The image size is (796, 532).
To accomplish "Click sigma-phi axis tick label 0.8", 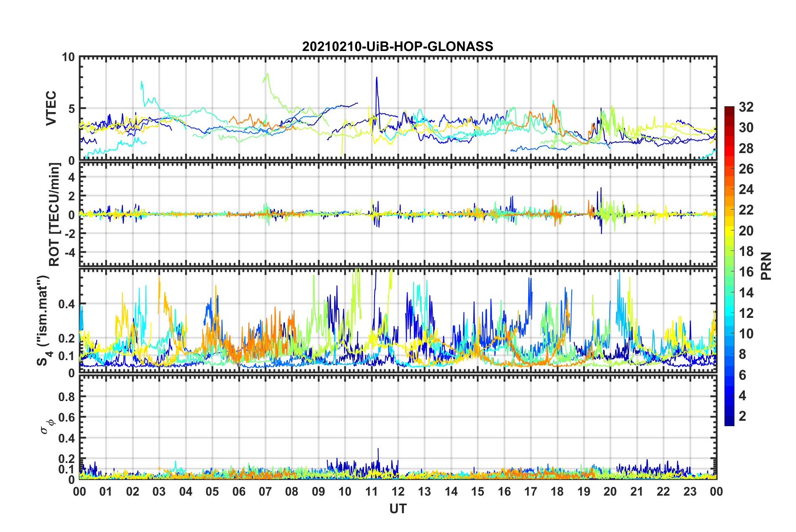I will tap(67, 396).
